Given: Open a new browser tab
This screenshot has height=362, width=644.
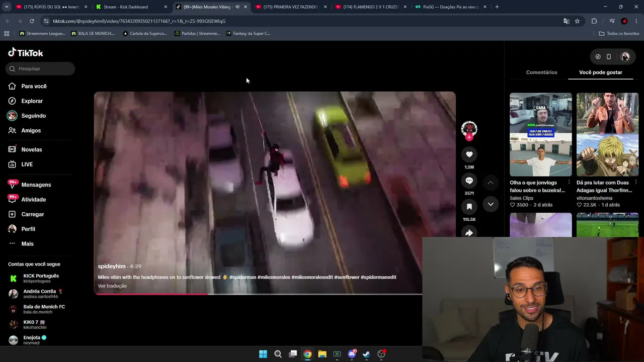Looking at the screenshot, I should click(x=497, y=7).
